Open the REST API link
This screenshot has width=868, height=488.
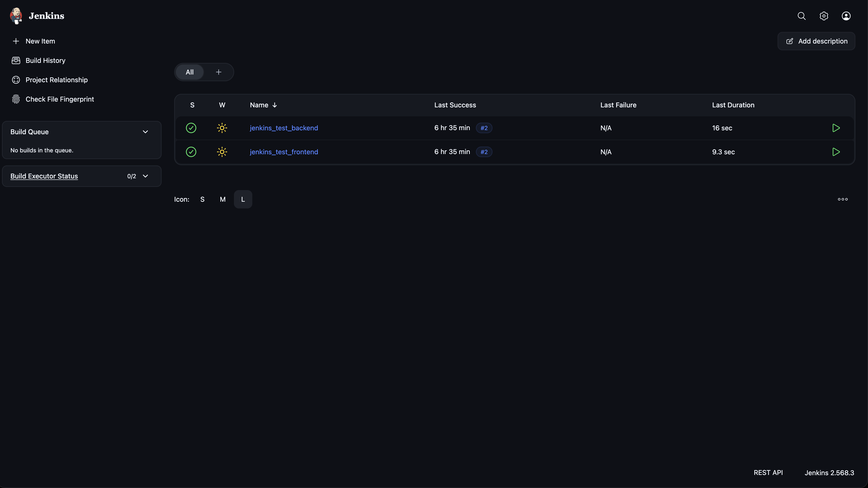tap(768, 473)
